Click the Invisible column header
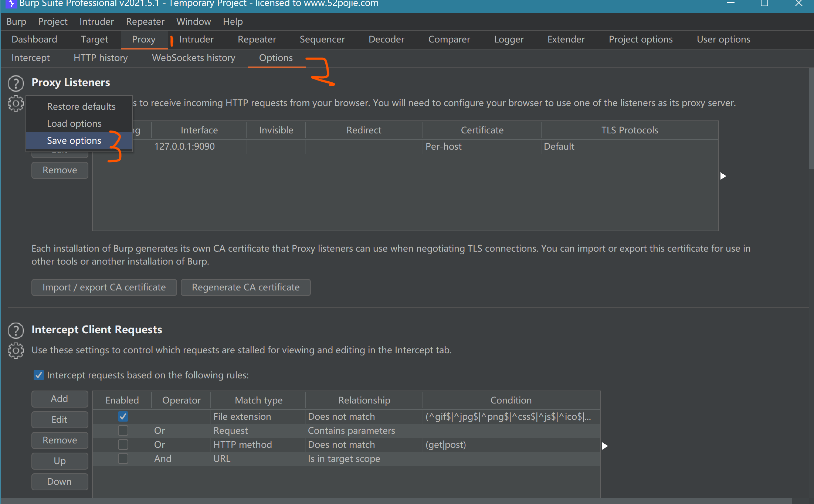The height and width of the screenshot is (504, 814). click(276, 130)
